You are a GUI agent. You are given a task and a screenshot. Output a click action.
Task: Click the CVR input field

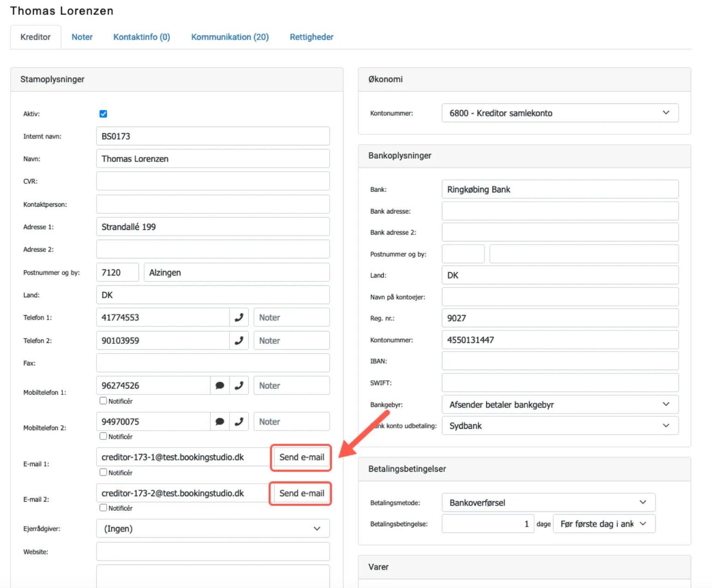212,181
